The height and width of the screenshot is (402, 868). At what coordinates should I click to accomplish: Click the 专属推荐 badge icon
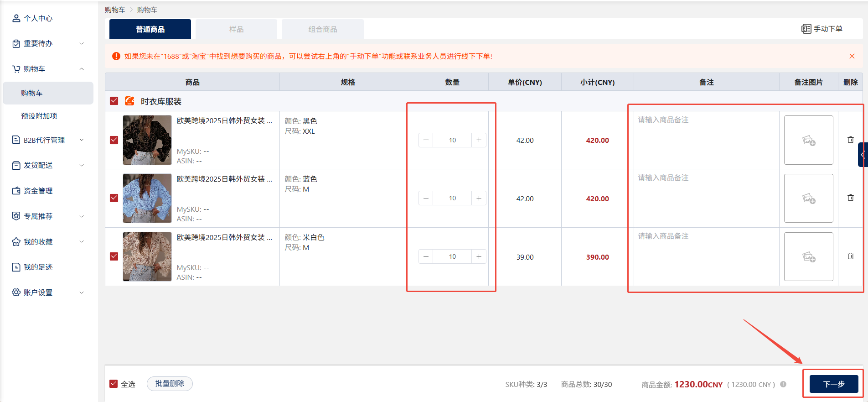point(16,216)
